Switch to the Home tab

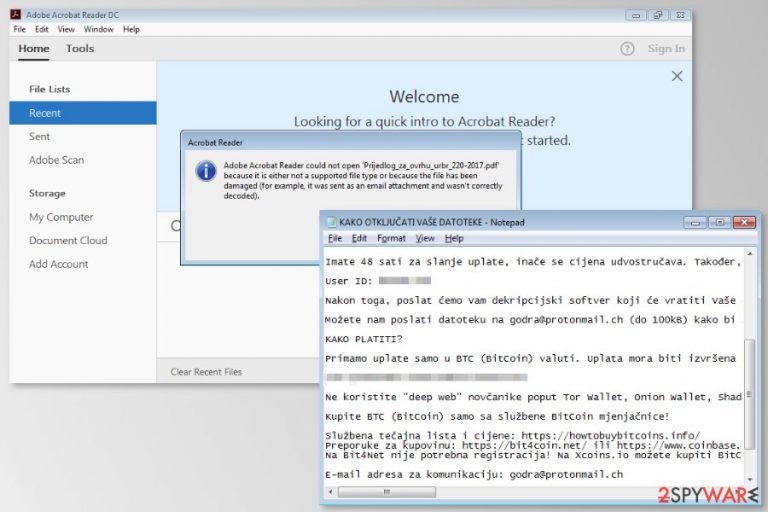click(34, 49)
